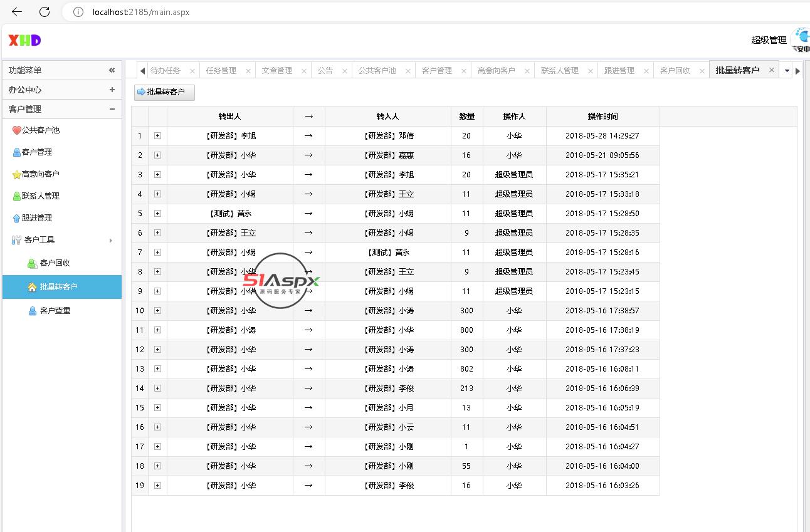Viewport: 810px width, 532px height.
Task: Close the 公告 tab
Action: (344, 71)
